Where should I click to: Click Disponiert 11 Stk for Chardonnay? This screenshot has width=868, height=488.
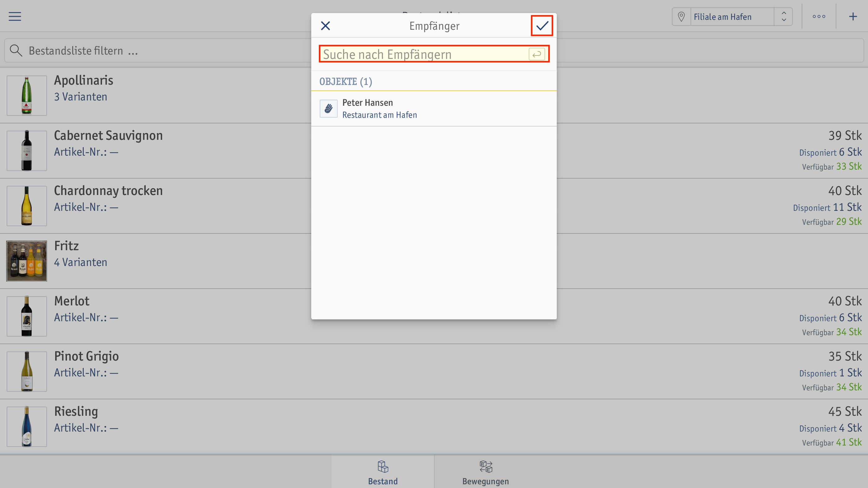click(x=827, y=207)
